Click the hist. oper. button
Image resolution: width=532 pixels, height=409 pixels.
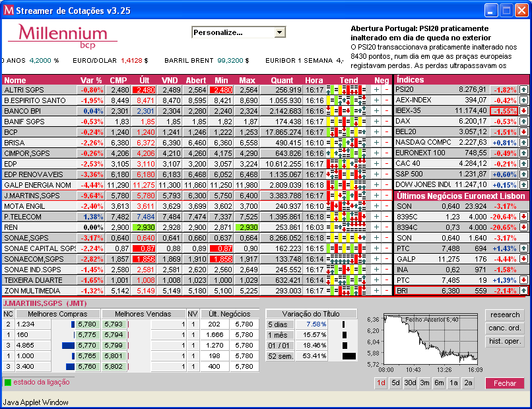click(x=505, y=342)
